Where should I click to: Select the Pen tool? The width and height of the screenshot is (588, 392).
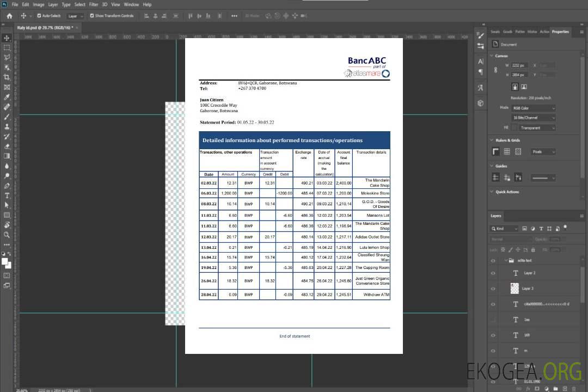click(7, 186)
